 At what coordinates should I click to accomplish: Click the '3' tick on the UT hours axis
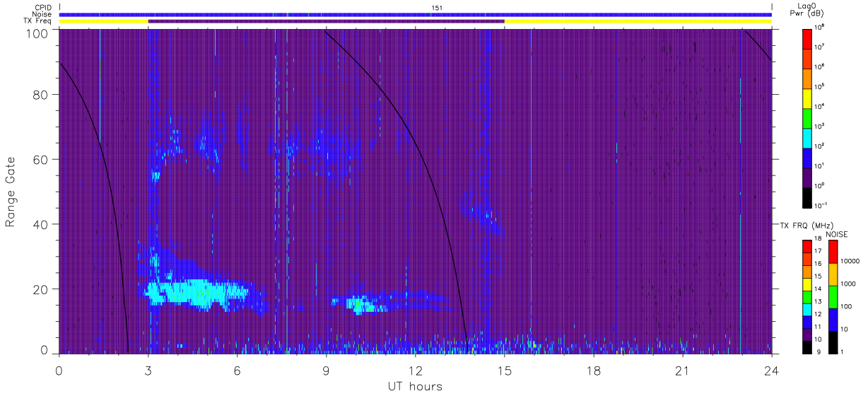point(148,370)
